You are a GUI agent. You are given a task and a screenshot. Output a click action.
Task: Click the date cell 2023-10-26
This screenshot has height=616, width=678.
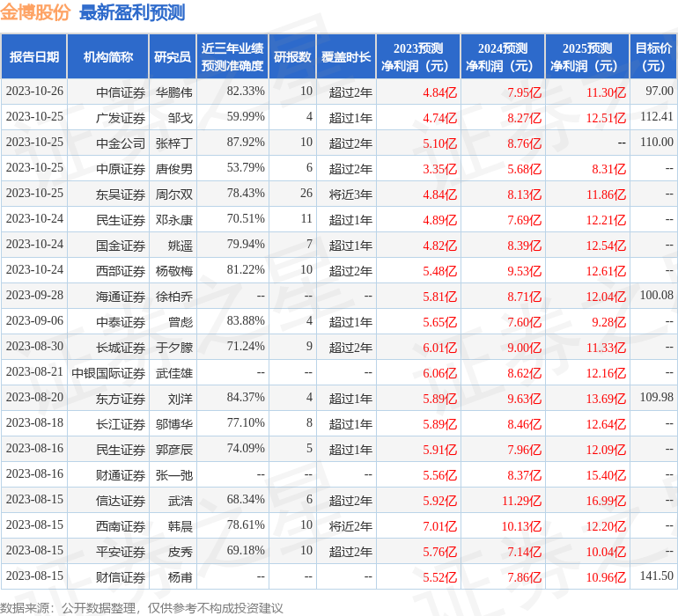tap(34, 92)
